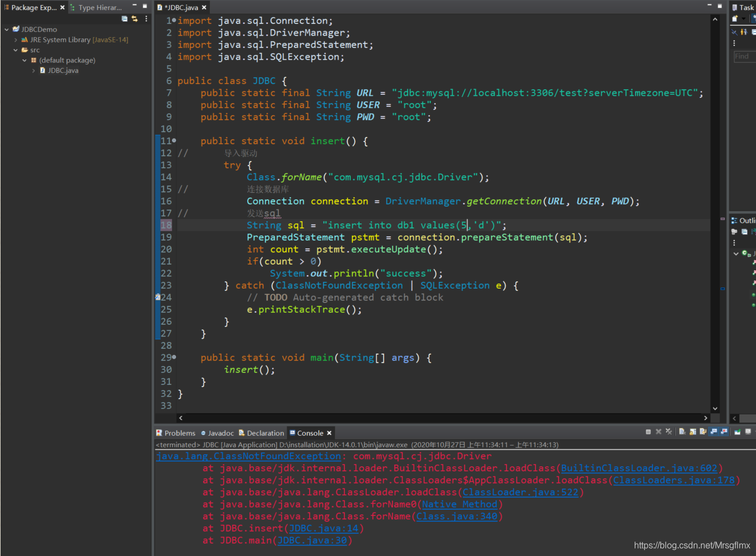Open BuiltinClassLoader.java:602 link
This screenshot has width=756, height=556.
click(x=639, y=469)
